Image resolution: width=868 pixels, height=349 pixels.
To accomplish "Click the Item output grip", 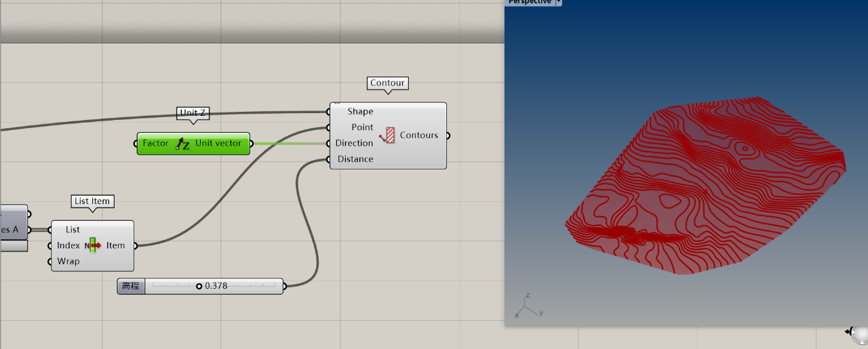I will 135,245.
